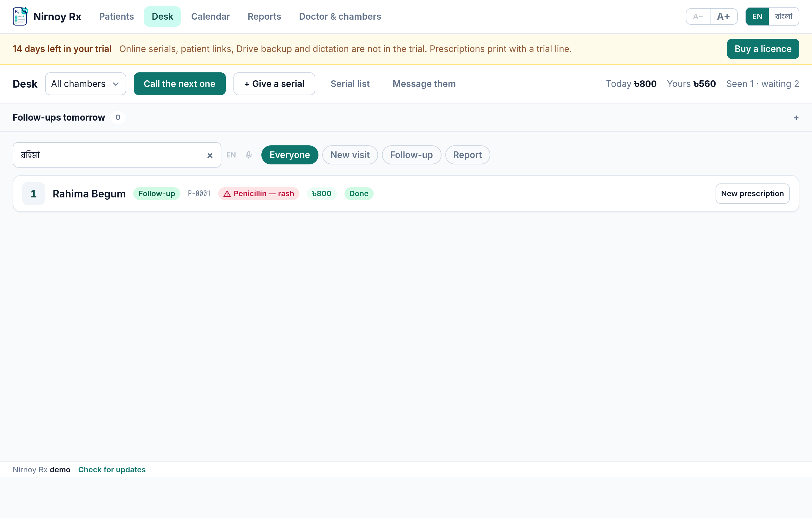The image size is (812, 518).
Task: Click Check for updates link
Action: [112, 469]
